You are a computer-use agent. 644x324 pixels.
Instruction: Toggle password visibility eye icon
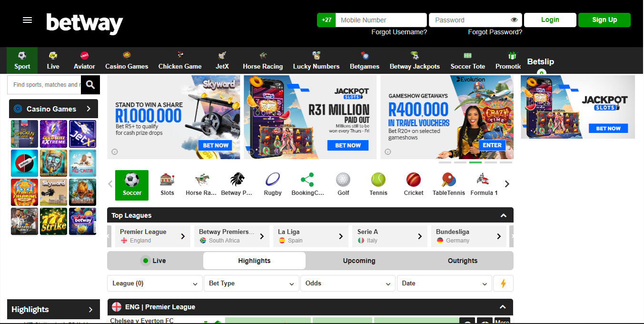pyautogui.click(x=514, y=20)
